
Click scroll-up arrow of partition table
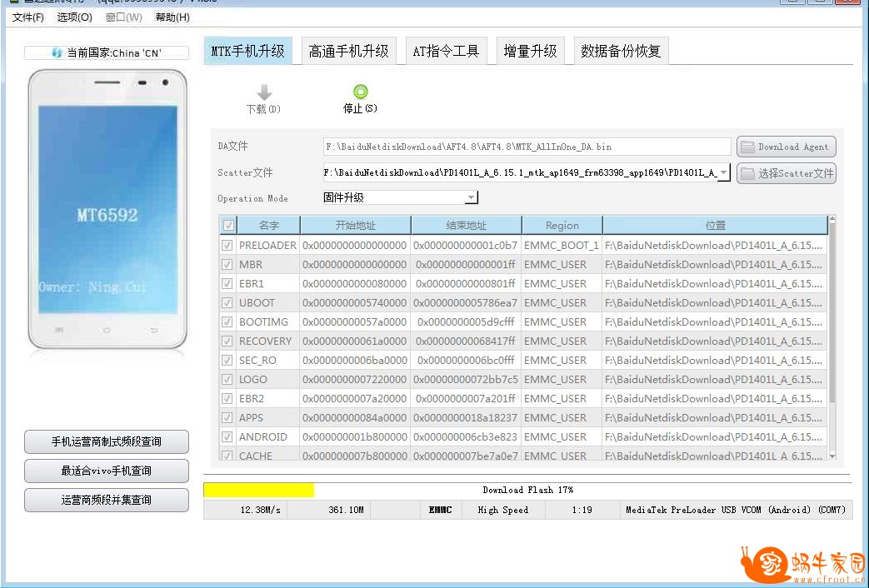(x=832, y=220)
